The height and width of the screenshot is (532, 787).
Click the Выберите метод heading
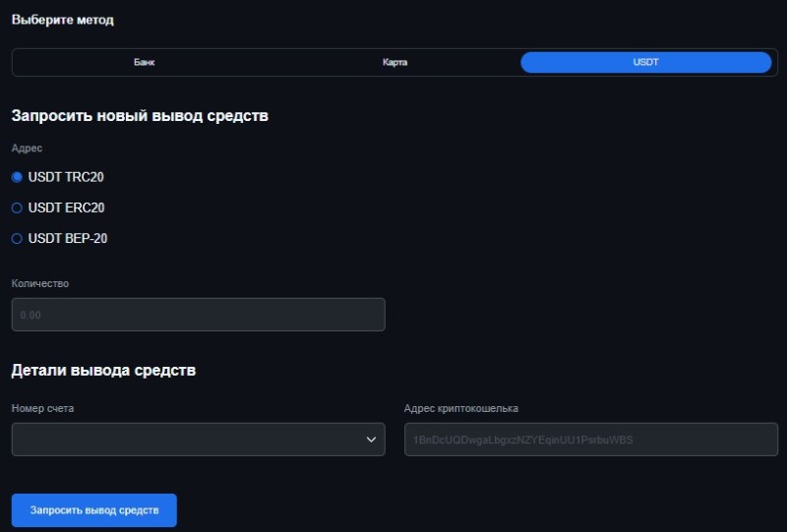[62, 20]
